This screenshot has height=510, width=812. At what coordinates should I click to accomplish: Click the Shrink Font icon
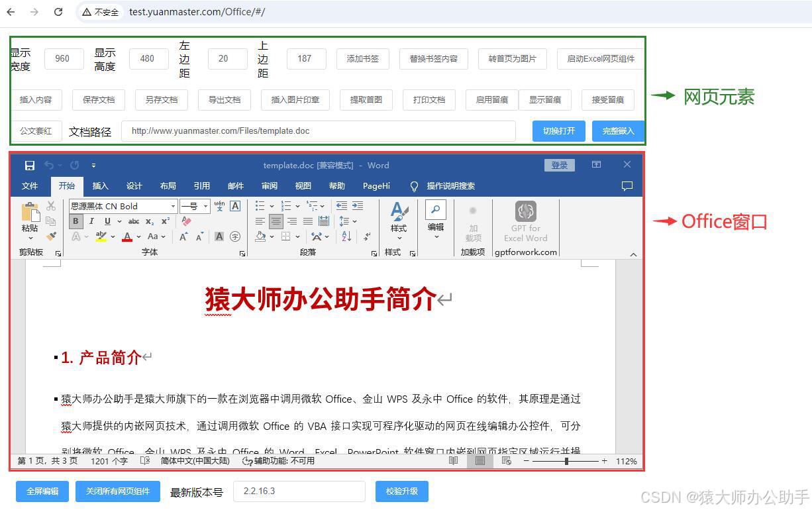(x=199, y=236)
